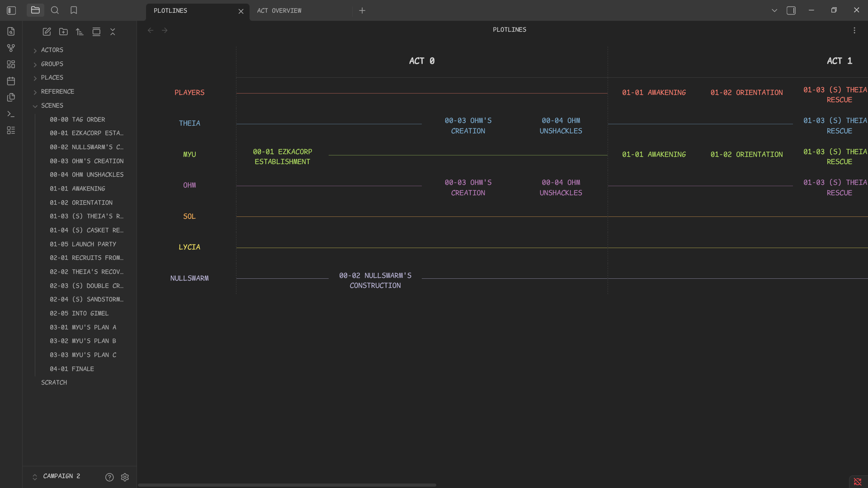This screenshot has height=488, width=868.
Task: Open the SCRATCH note
Action: coord(54,383)
